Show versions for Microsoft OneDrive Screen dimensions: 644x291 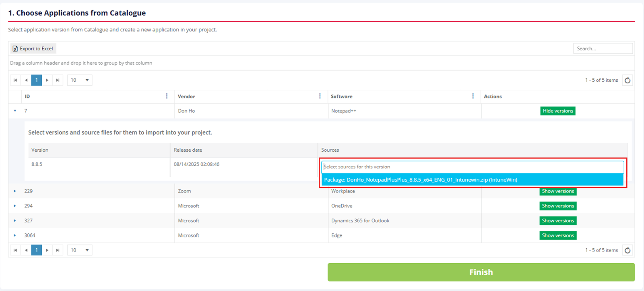[557, 206]
